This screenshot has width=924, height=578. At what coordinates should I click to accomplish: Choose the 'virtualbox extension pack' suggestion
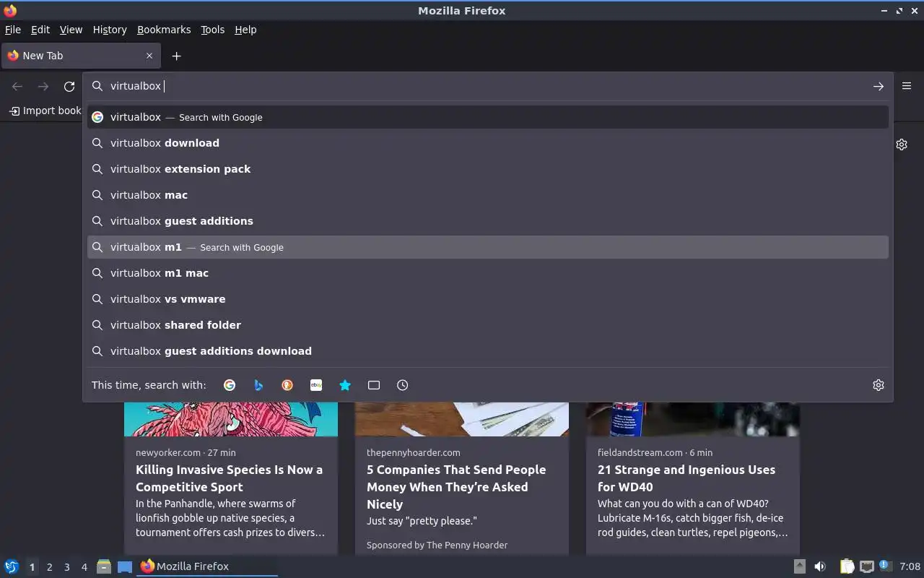488,169
